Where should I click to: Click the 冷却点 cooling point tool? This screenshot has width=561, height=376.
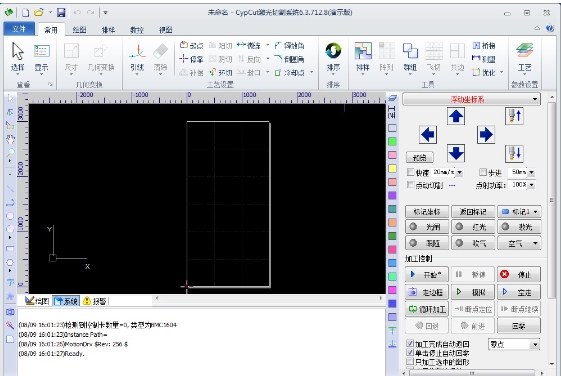pyautogui.click(x=290, y=72)
